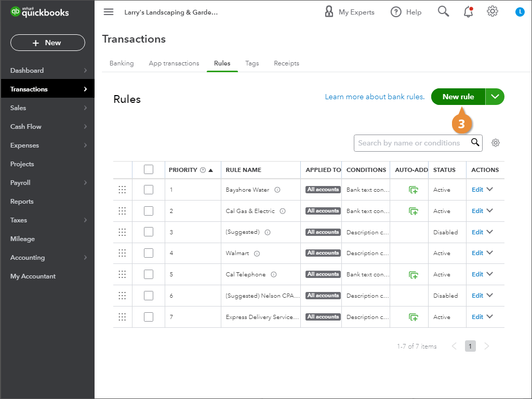The image size is (532, 399).
Task: Check the Nelson CPA rule checkbox
Action: pos(149,296)
